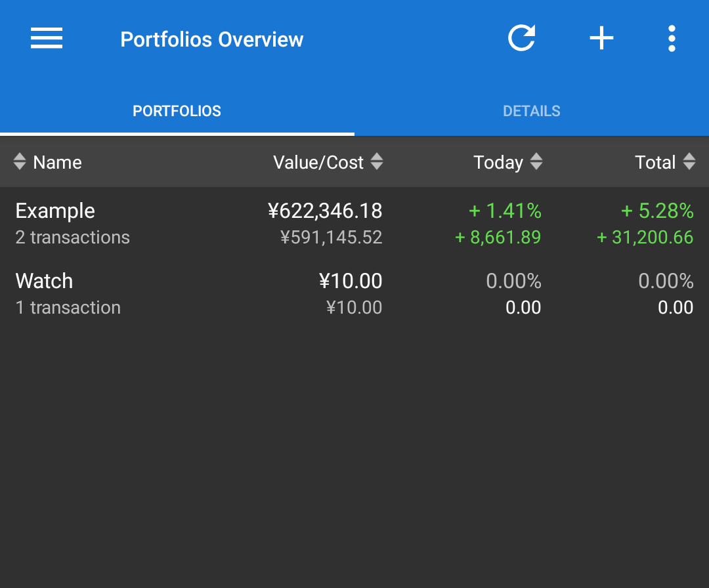709x588 pixels.
Task: Refresh portfolio quotes
Action: (x=522, y=39)
